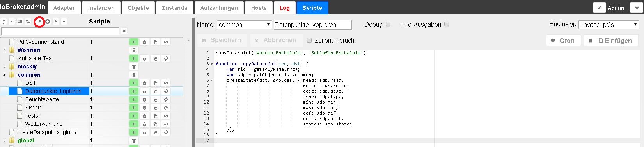Restart the createDatapoints_global script
644x147 pixels.
pos(166,132)
